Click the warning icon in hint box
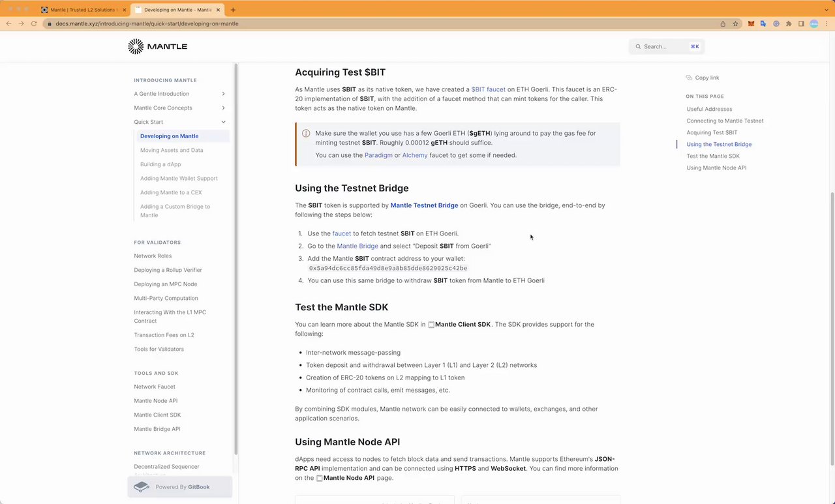 tap(306, 133)
